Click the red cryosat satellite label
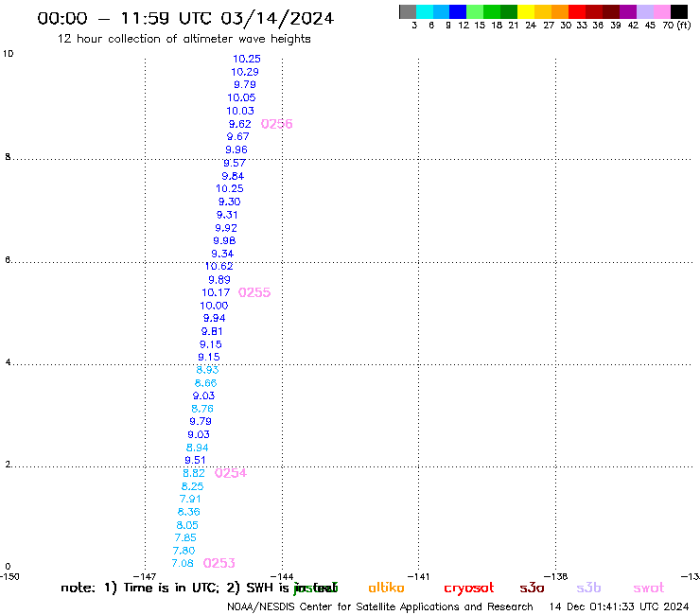This screenshot has height=615, width=700. (469, 589)
